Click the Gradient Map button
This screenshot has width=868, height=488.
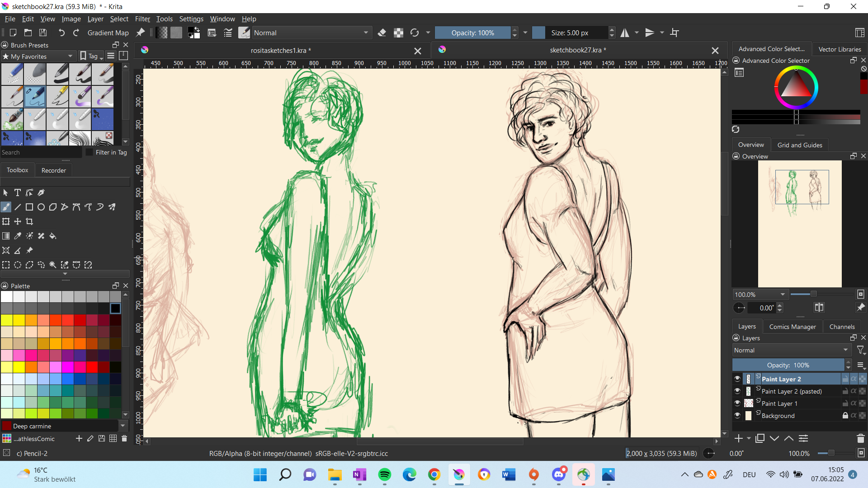(x=108, y=33)
